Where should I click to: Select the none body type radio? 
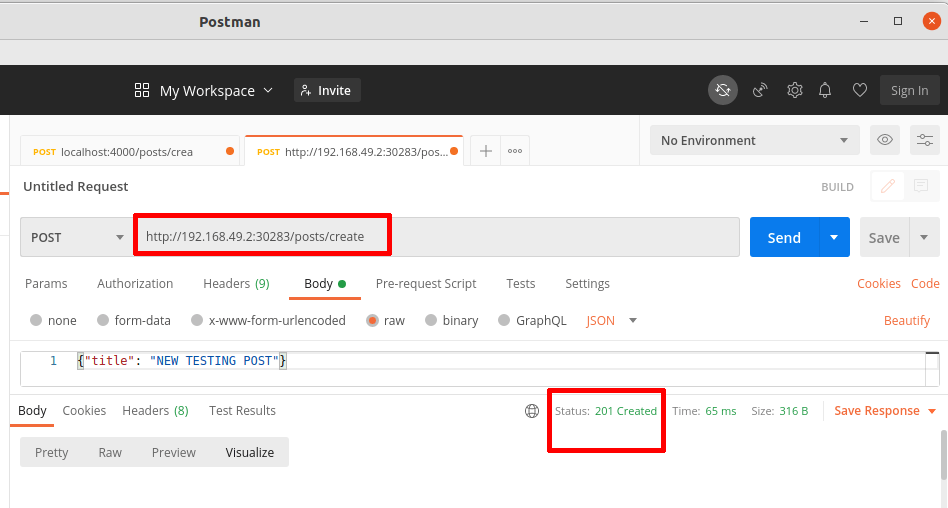pyautogui.click(x=36, y=320)
